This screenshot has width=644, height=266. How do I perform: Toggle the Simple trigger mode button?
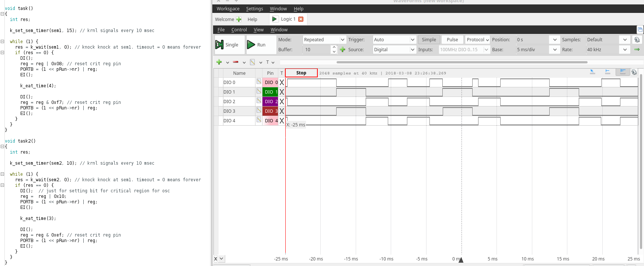tap(429, 39)
